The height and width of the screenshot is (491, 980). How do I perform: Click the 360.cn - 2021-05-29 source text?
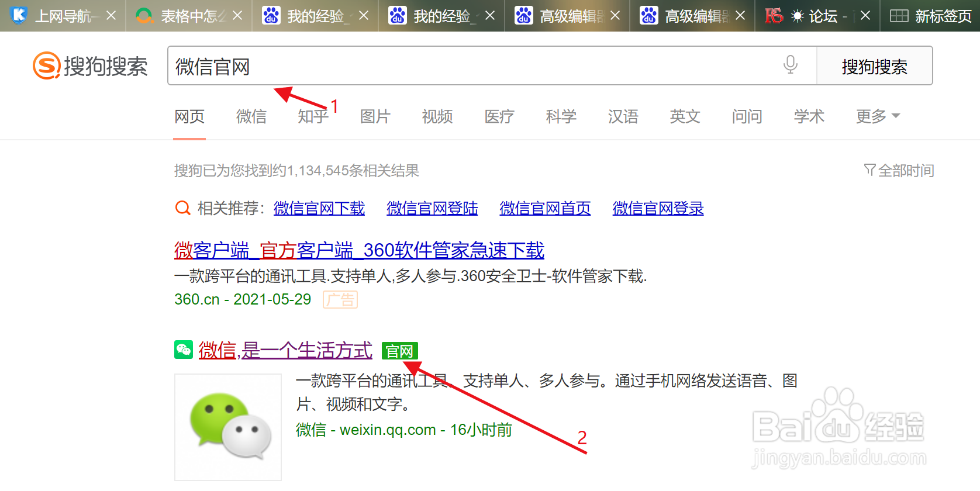[243, 299]
